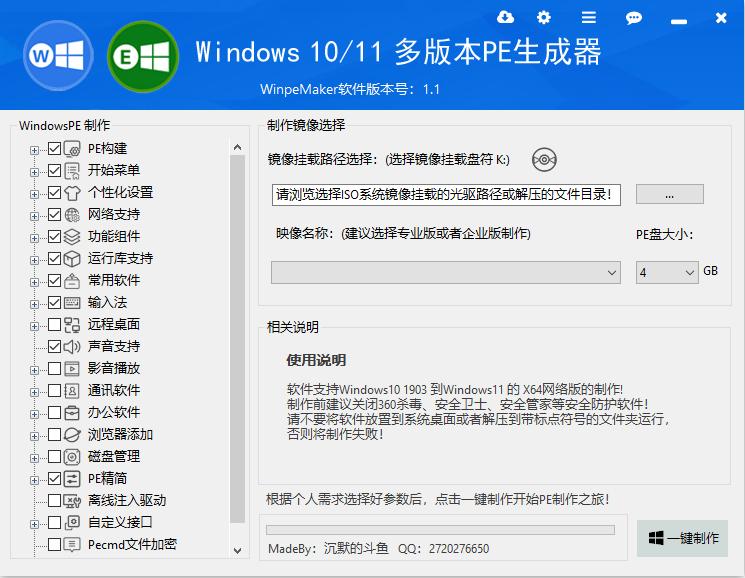Image resolution: width=745 pixels, height=578 pixels.
Task: Click the 磁盘管理 disk icon
Action: pos(72,457)
